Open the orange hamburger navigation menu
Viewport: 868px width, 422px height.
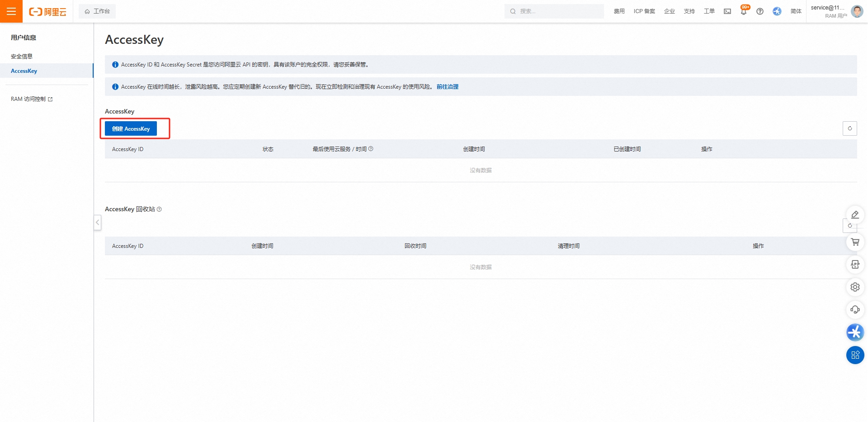[x=11, y=11]
